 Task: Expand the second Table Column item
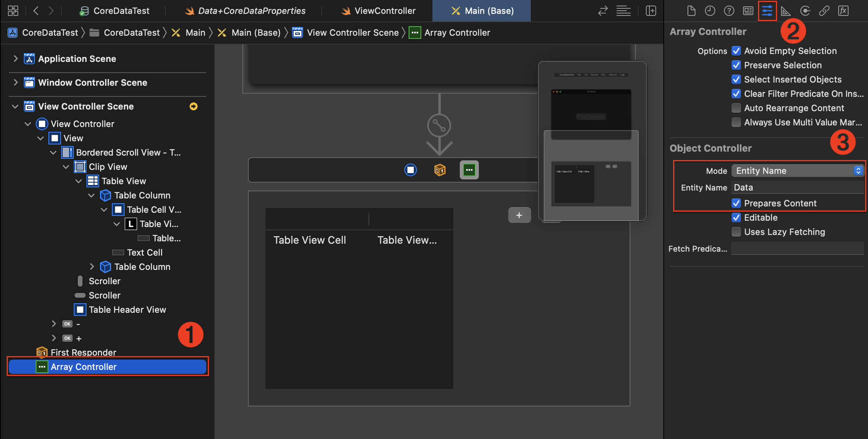[92, 267]
